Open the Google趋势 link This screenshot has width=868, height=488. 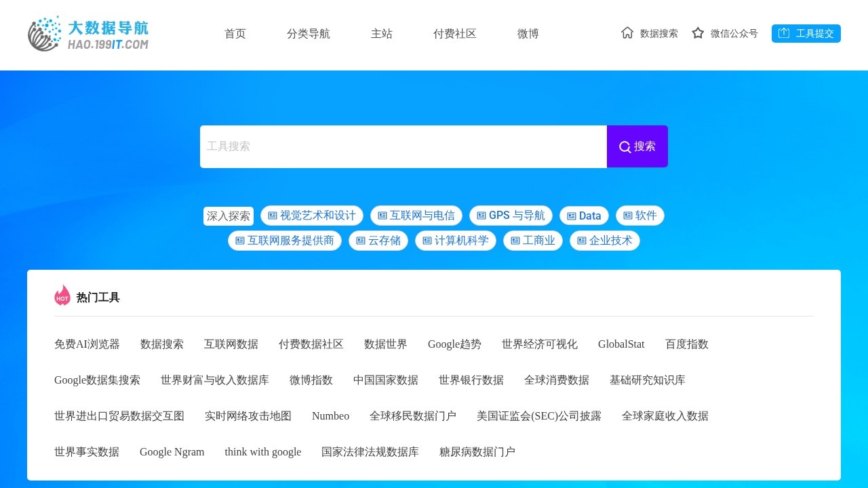(x=454, y=344)
